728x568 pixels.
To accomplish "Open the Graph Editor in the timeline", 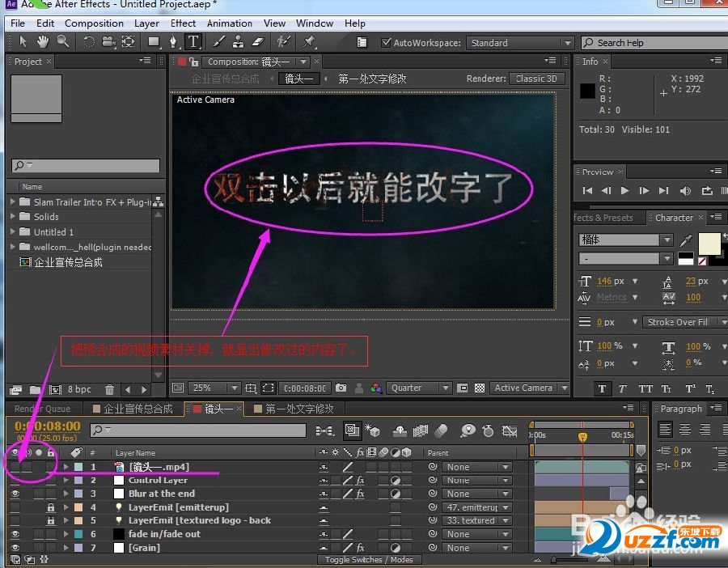I will point(510,430).
